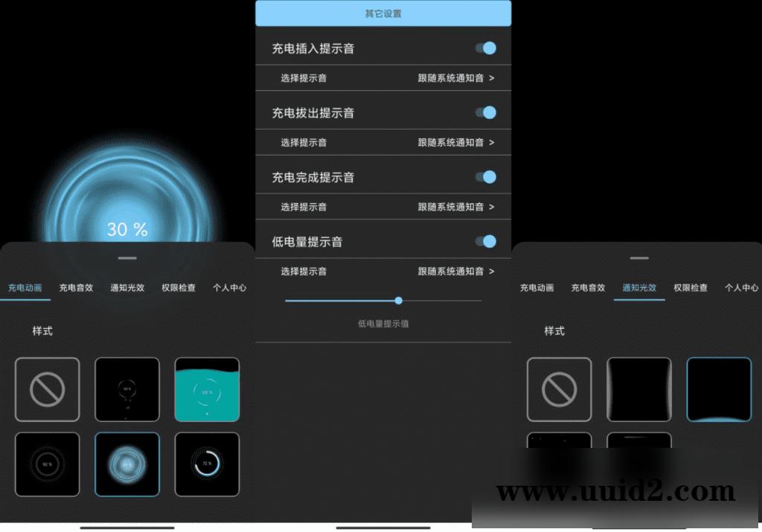Toggle the 充电插入提示音 switch
The height and width of the screenshot is (532, 762).
click(486, 48)
